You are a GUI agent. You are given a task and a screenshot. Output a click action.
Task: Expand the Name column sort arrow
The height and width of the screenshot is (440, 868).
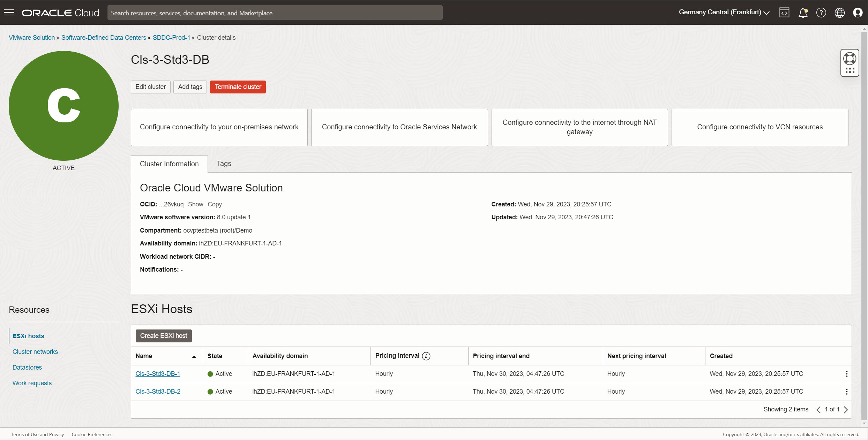coord(194,356)
